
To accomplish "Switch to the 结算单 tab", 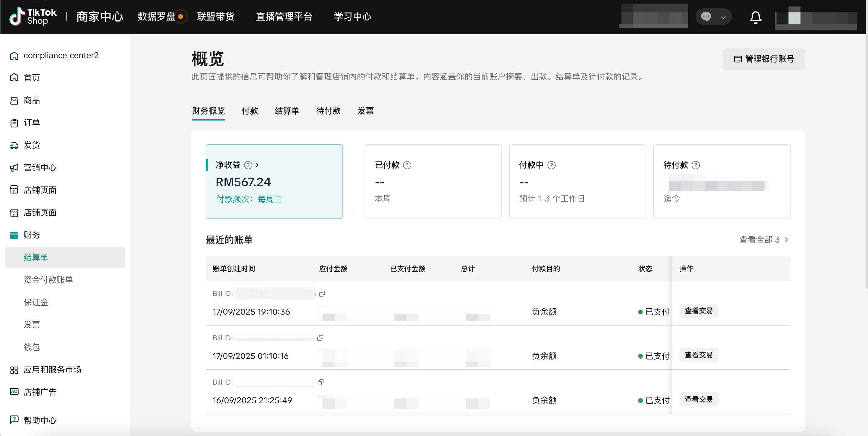I will click(x=287, y=111).
